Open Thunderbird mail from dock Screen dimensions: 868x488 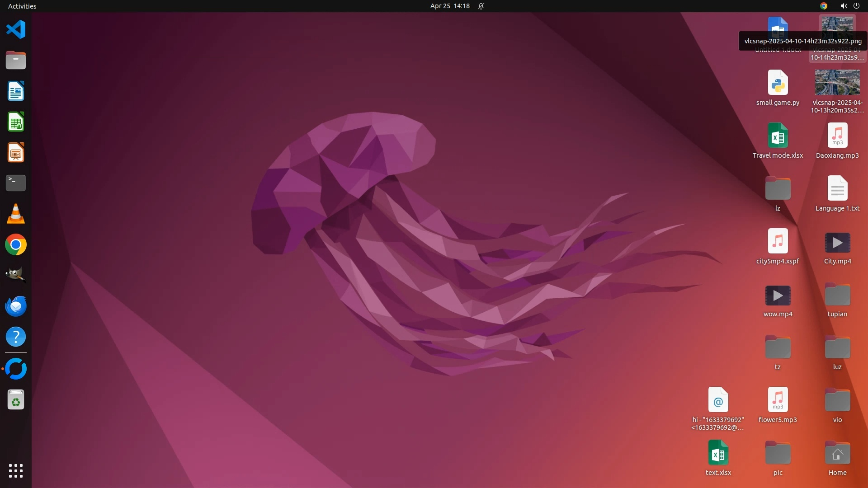[16, 306]
